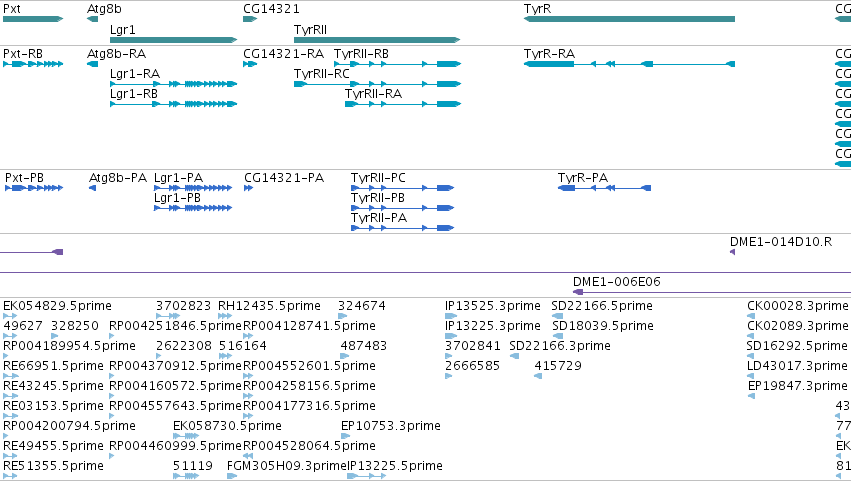This screenshot has height=481, width=851.
Task: Select the RP004128741.5prime EST label
Action: (309, 326)
